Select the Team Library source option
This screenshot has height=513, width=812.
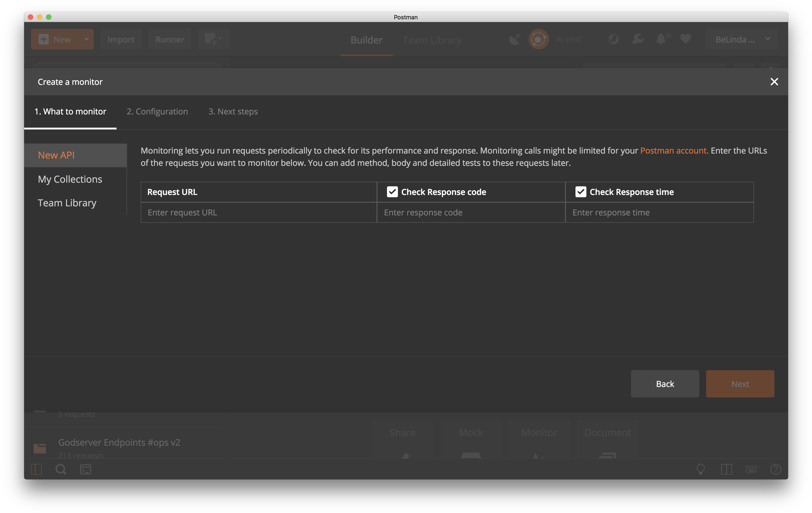67,202
